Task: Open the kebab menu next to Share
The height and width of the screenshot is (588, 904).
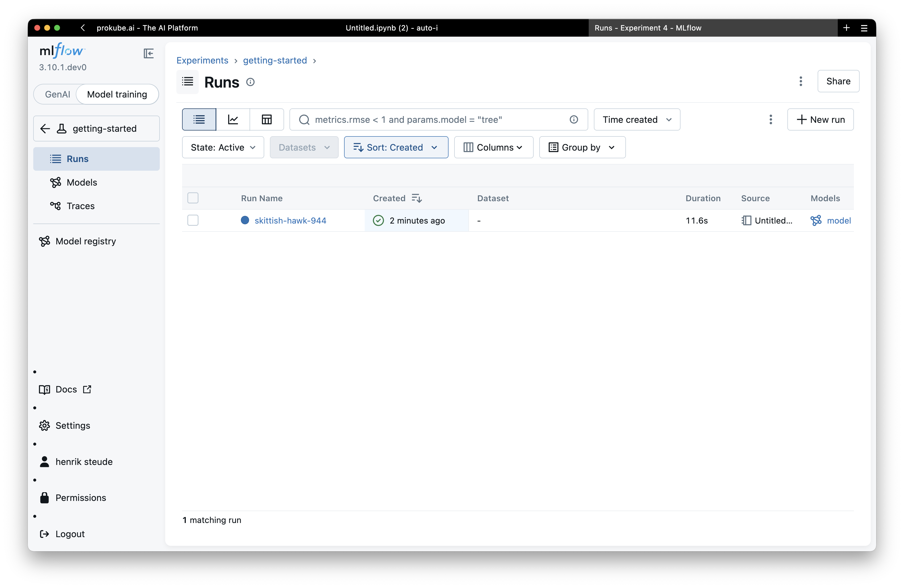Action: (801, 81)
